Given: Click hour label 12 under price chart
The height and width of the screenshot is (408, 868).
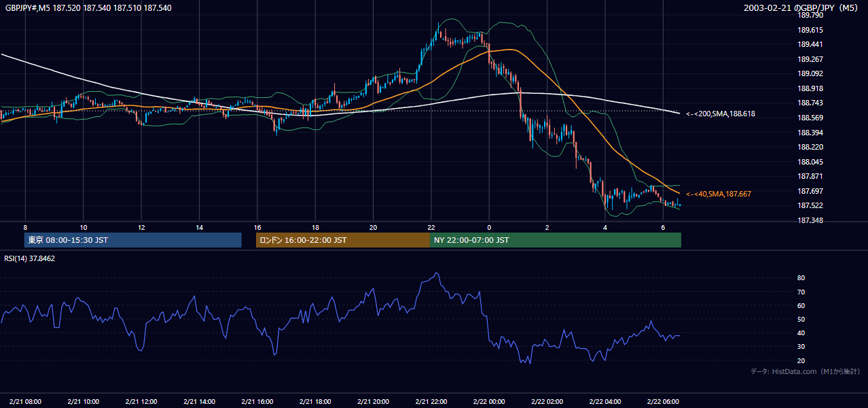Looking at the screenshot, I should [141, 227].
